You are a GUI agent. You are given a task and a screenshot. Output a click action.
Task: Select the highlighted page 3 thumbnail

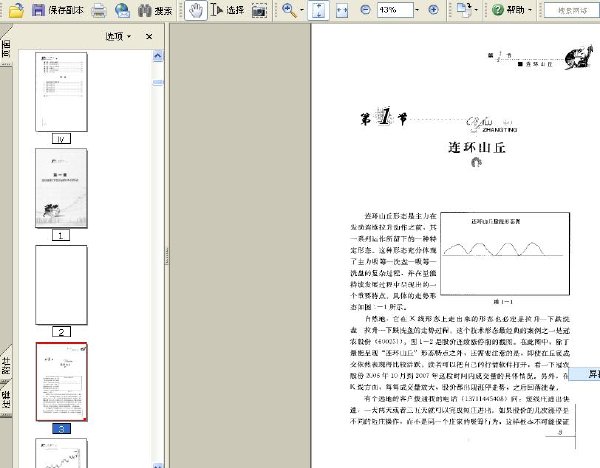[x=61, y=382]
